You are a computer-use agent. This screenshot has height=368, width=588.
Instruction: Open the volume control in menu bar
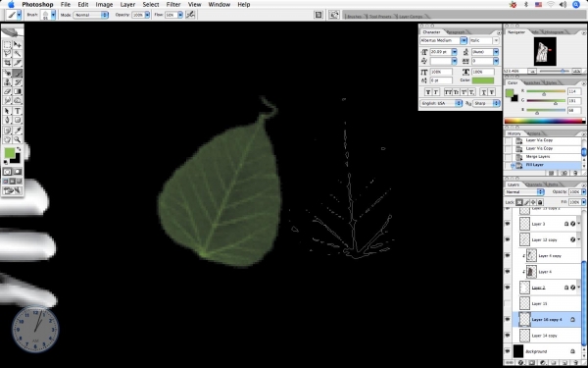[x=563, y=5]
